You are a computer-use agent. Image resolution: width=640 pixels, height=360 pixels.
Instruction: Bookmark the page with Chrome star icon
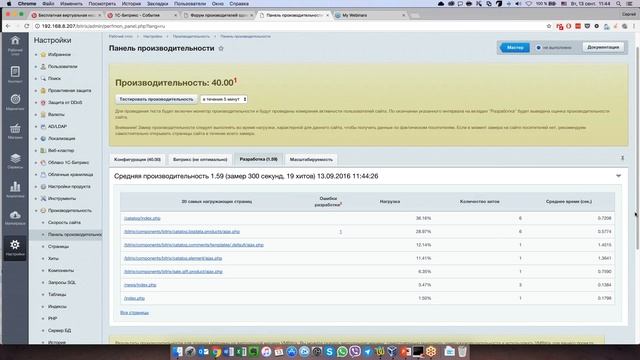pos(549,26)
